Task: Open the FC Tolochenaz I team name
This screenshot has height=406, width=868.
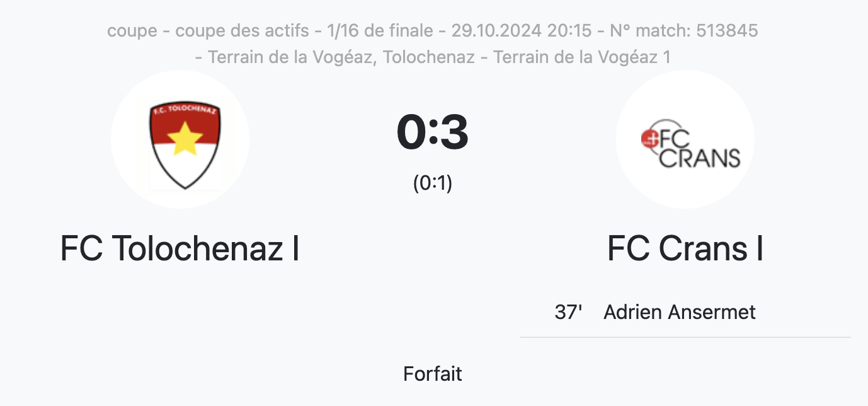Action: click(x=180, y=248)
